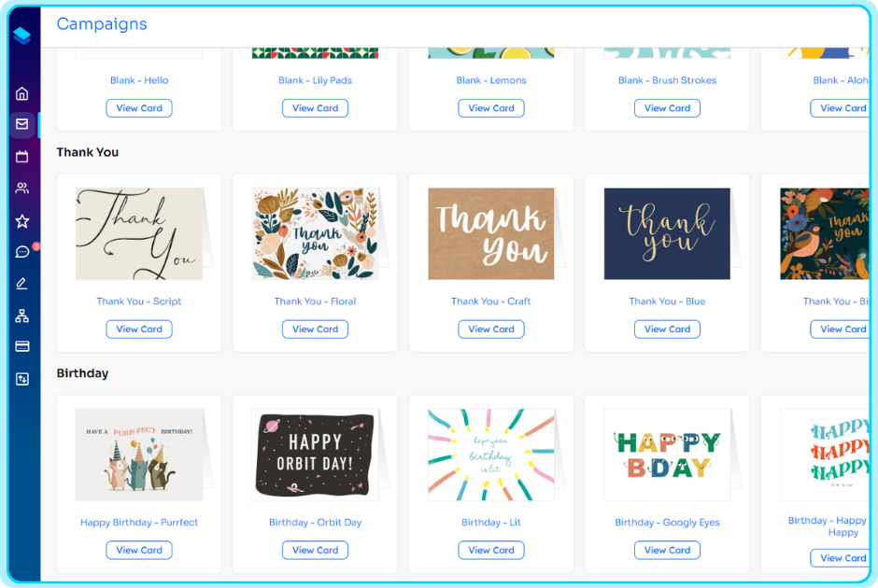View Card for Thank You - Script

click(139, 329)
